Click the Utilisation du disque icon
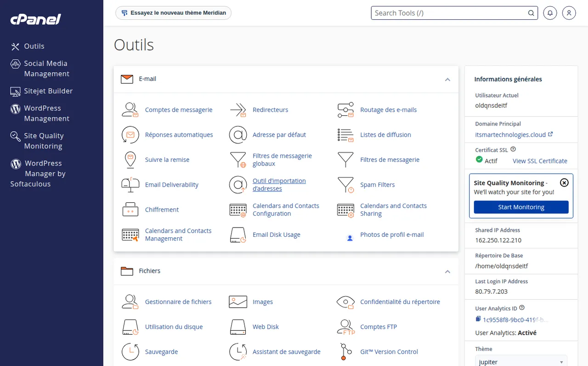This screenshot has width=588, height=366. pos(130,327)
